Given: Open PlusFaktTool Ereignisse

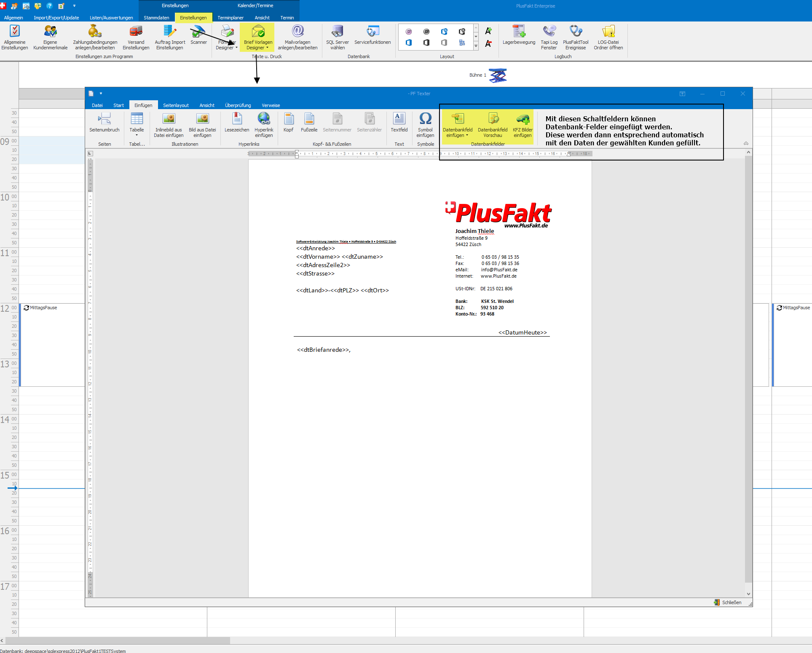Looking at the screenshot, I should pos(576,37).
